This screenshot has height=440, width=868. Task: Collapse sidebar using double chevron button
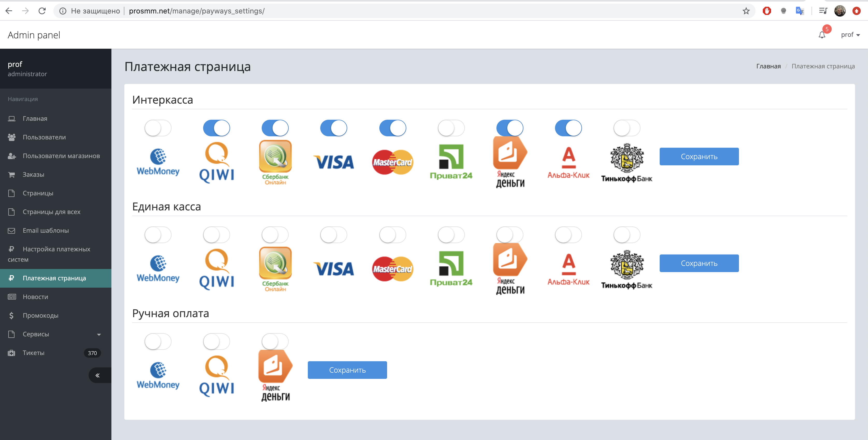(x=97, y=375)
